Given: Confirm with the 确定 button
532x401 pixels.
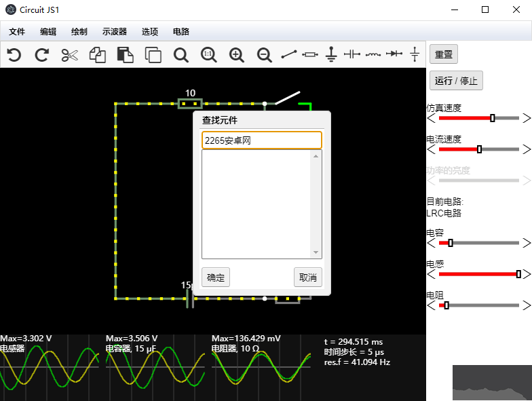Looking at the screenshot, I should point(216,277).
